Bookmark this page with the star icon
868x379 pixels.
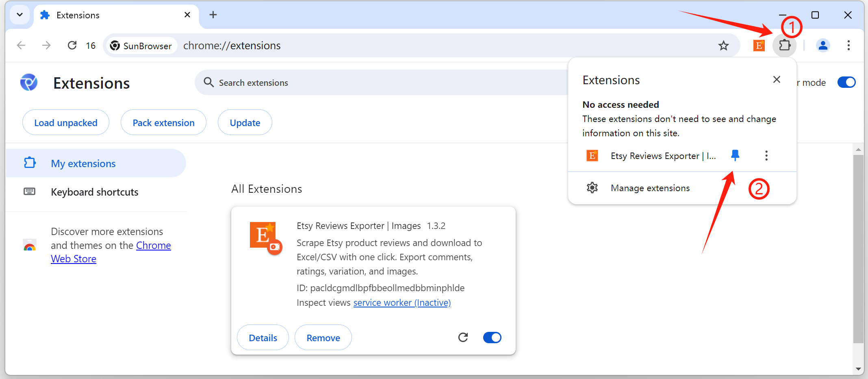tap(723, 46)
